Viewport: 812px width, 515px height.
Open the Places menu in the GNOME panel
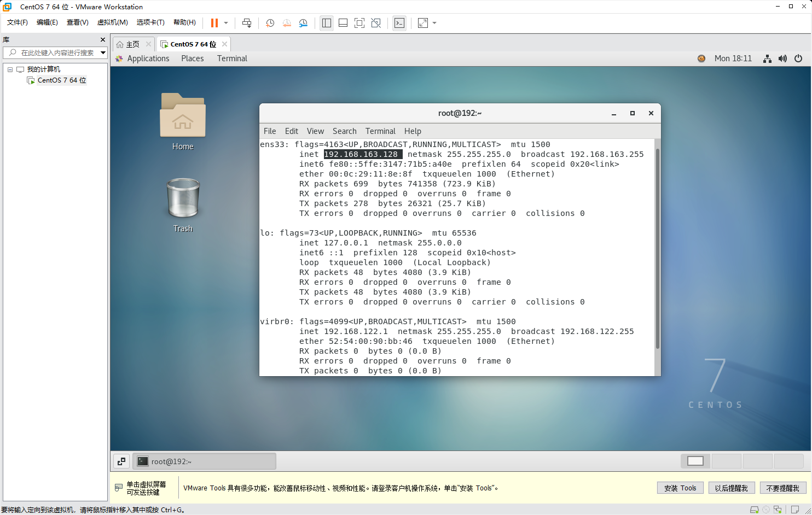coord(193,58)
